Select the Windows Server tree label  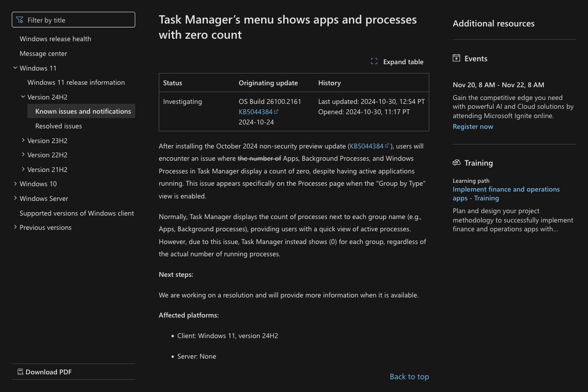44,198
